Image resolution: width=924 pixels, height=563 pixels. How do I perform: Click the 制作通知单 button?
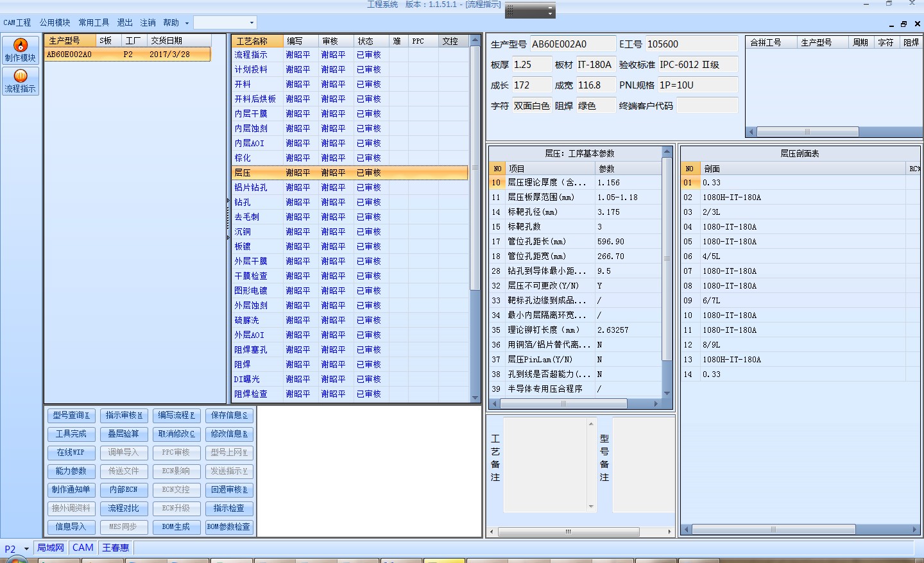71,490
